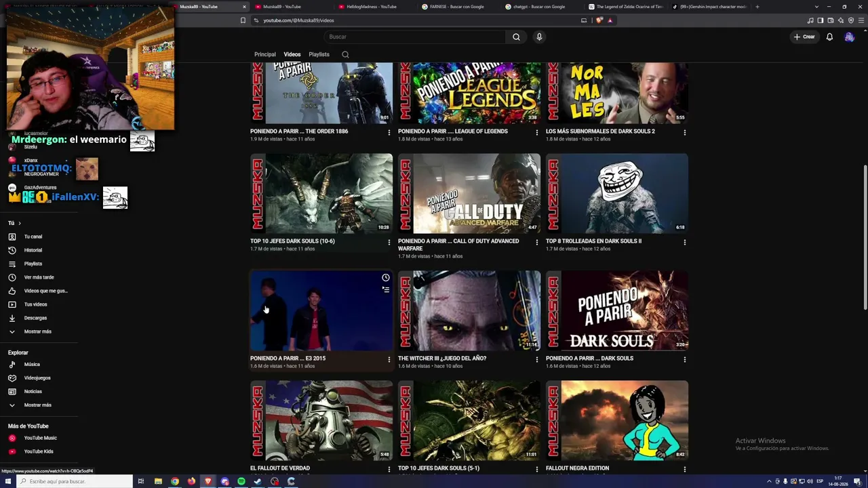Open the YouTube account avatar menu

click(849, 37)
